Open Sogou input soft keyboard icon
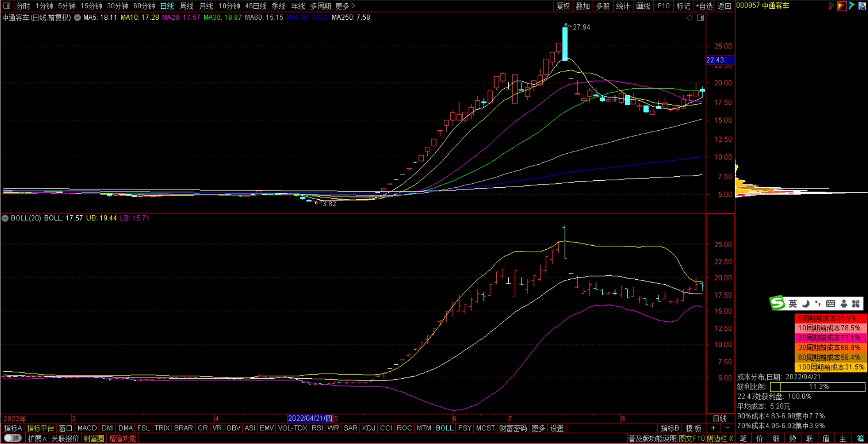The width and height of the screenshot is (868, 444). click(x=830, y=304)
